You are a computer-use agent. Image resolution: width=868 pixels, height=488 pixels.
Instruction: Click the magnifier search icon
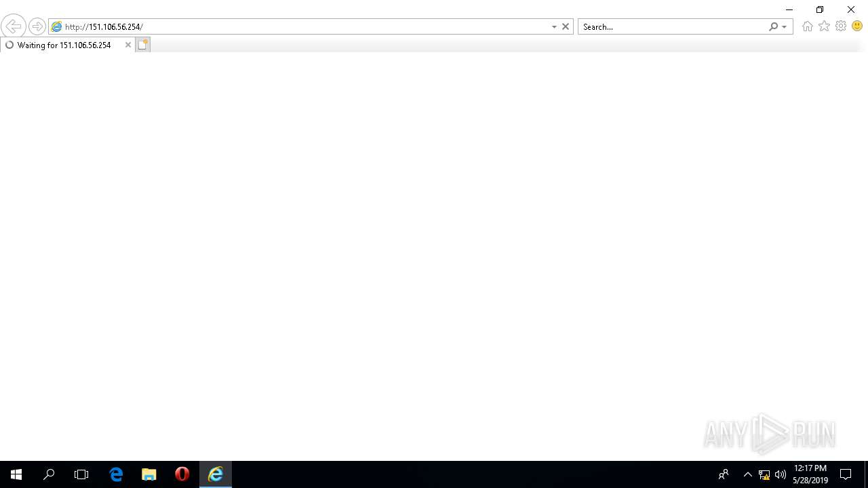(773, 26)
